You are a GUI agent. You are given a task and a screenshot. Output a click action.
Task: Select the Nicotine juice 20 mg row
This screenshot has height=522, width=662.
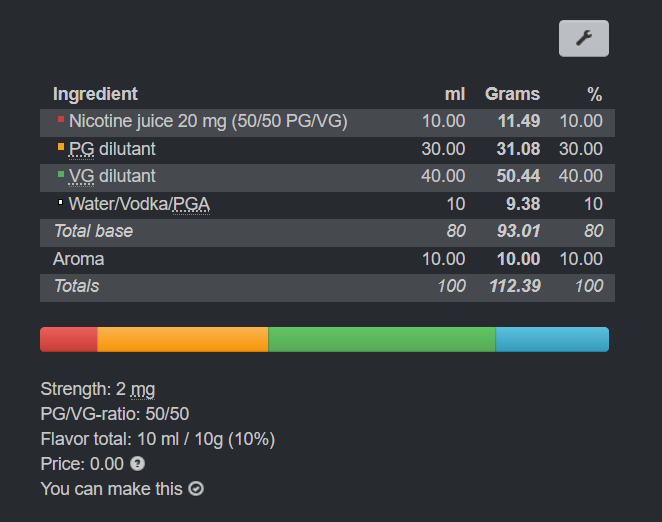[x=327, y=122]
